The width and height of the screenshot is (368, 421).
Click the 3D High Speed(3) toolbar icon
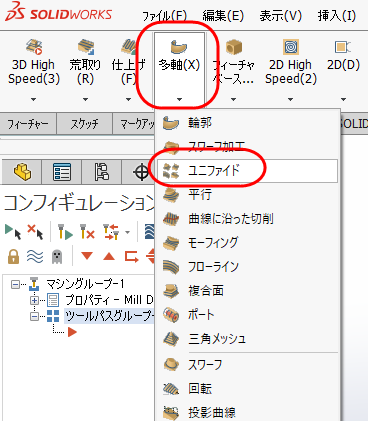pos(34,47)
